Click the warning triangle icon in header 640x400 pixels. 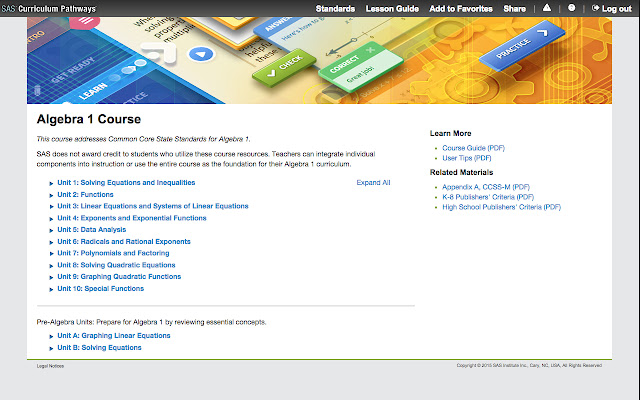coord(547,8)
